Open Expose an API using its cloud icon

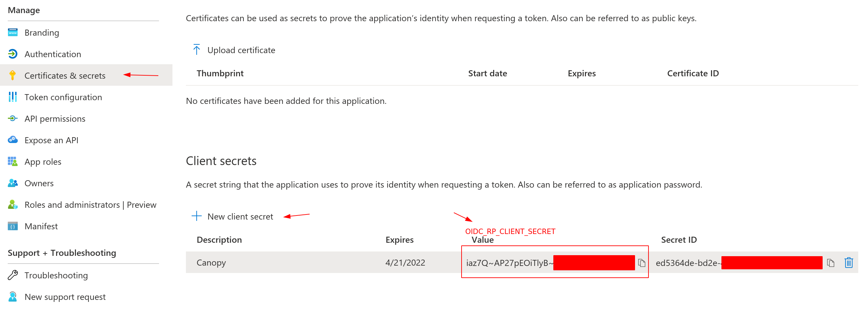coord(12,140)
